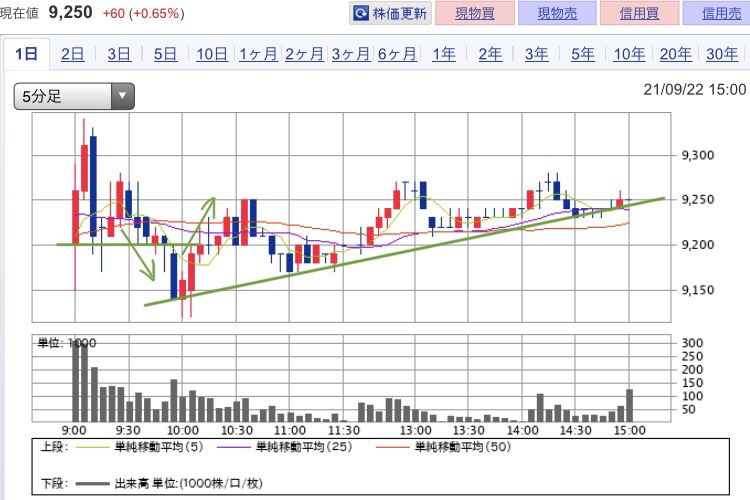Switch to the 3日 chart period
Viewport: 750px width, 500px height.
pyautogui.click(x=119, y=54)
